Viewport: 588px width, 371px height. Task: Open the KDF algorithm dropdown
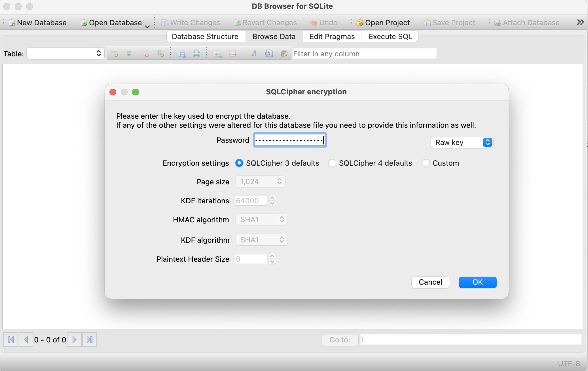(x=262, y=240)
